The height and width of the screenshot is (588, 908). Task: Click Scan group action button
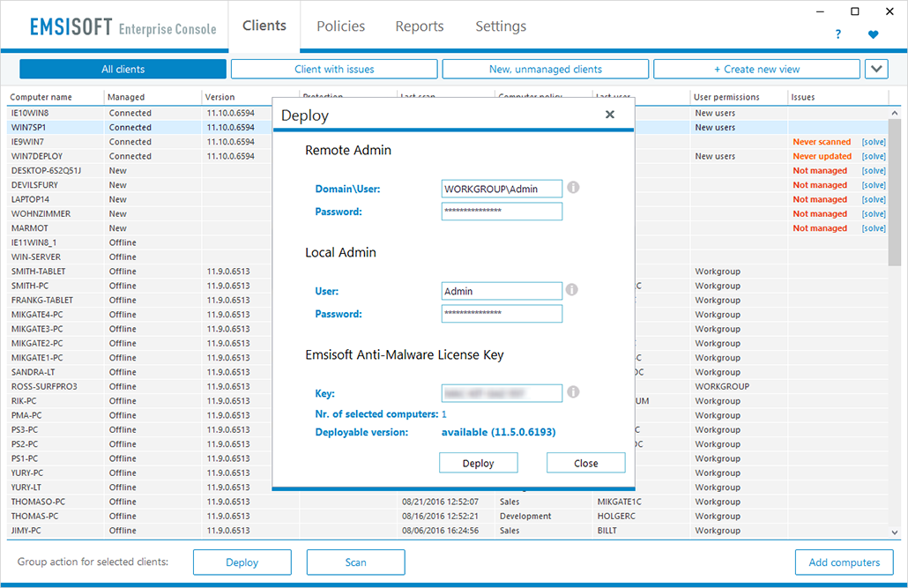pyautogui.click(x=355, y=562)
